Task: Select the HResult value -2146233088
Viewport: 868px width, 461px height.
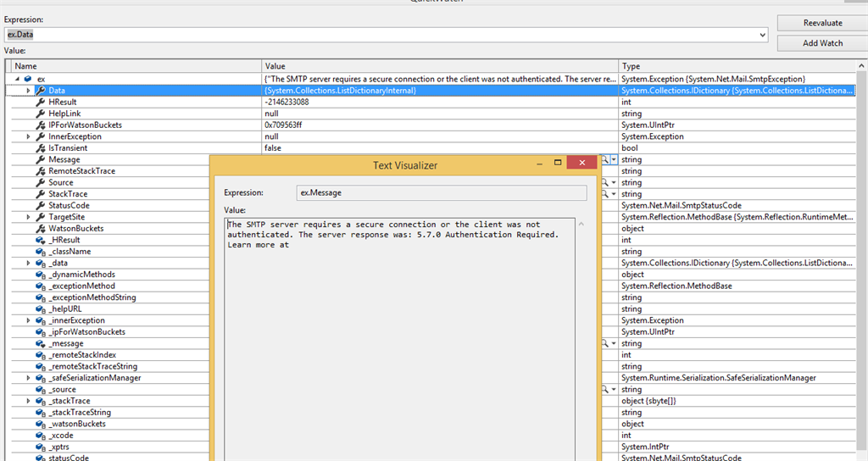Action: pyautogui.click(x=287, y=102)
